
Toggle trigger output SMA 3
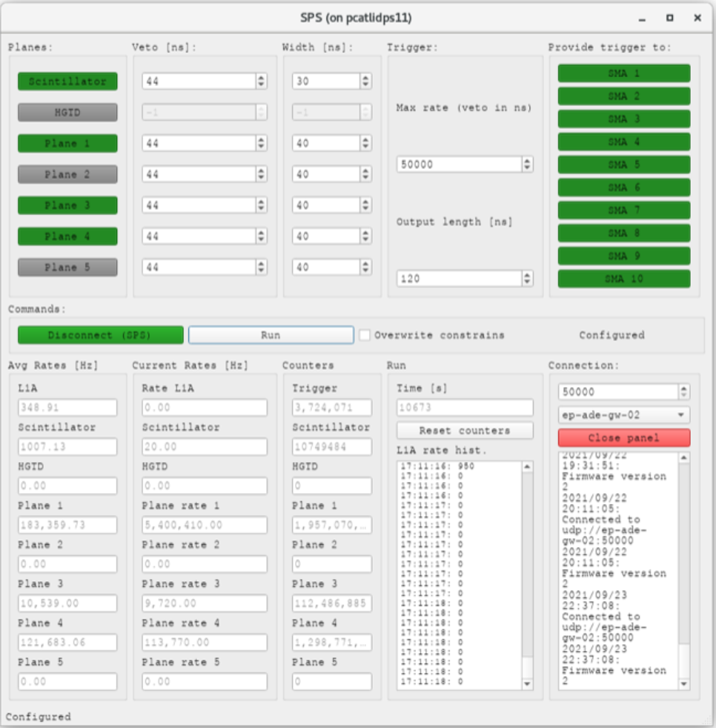click(624, 119)
